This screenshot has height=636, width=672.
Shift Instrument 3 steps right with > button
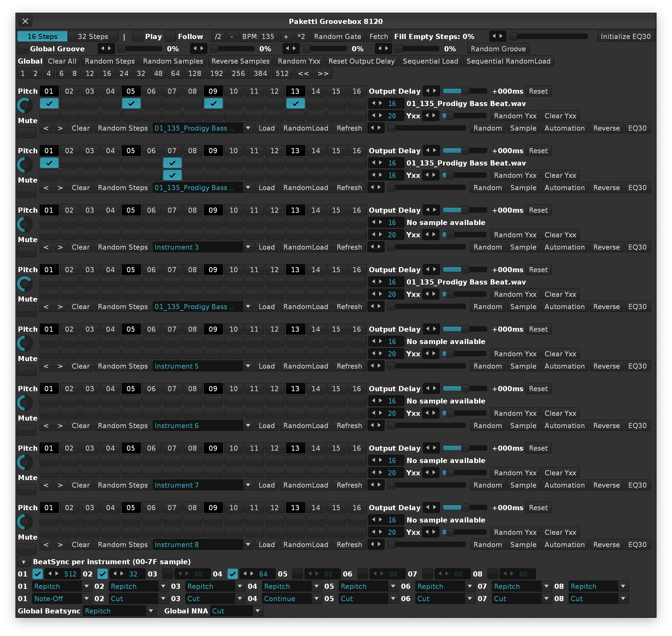[60, 247]
